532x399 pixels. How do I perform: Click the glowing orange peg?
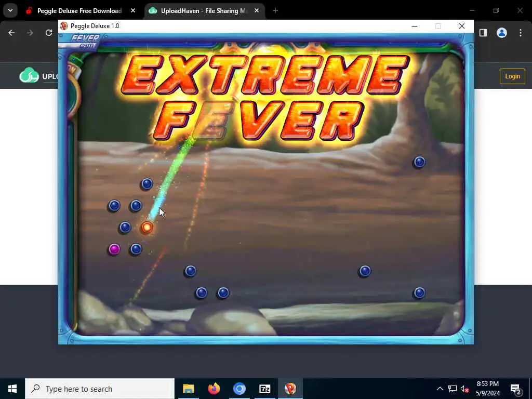(x=147, y=228)
